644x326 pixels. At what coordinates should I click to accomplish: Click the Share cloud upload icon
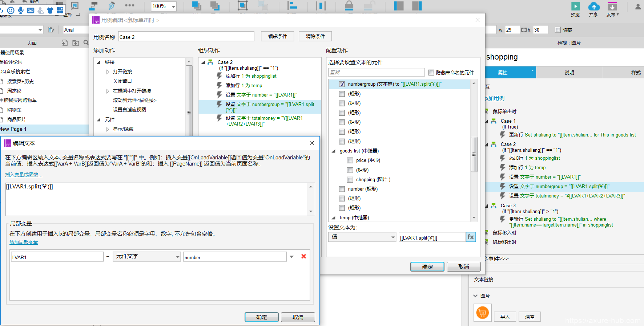point(594,6)
